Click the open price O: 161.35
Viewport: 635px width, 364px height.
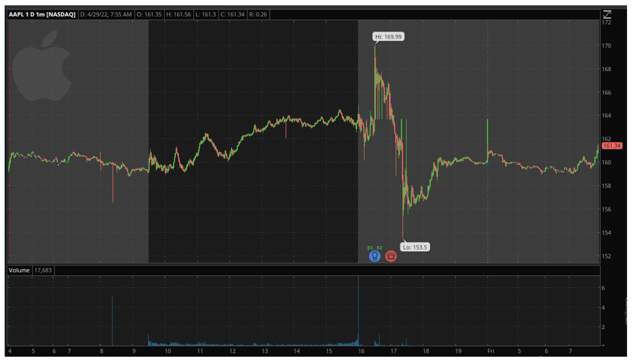coord(149,14)
